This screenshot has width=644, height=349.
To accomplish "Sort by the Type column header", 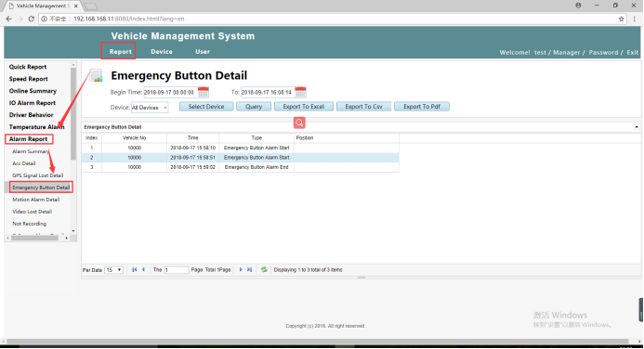I will coord(256,138).
